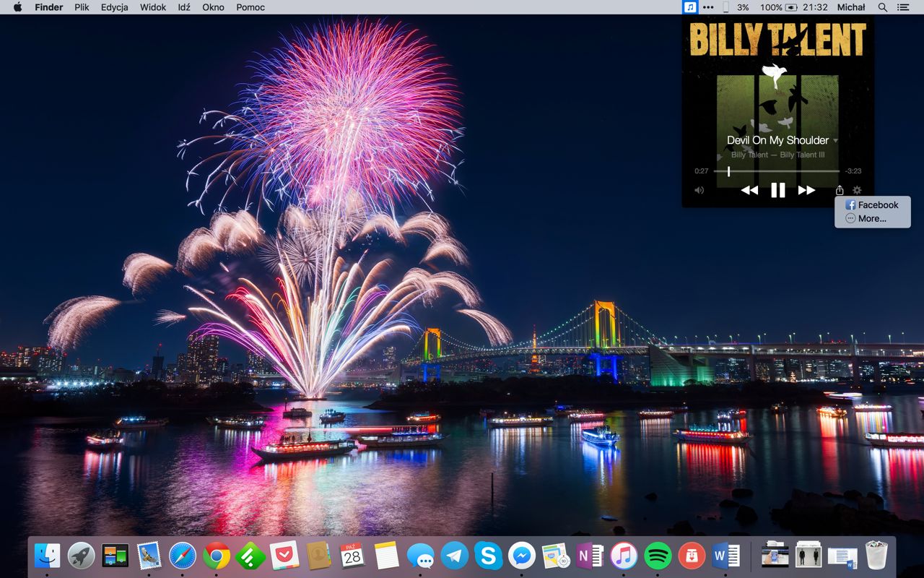924x578 pixels.
Task: Click the elapsed time 0:27
Action: click(x=701, y=171)
